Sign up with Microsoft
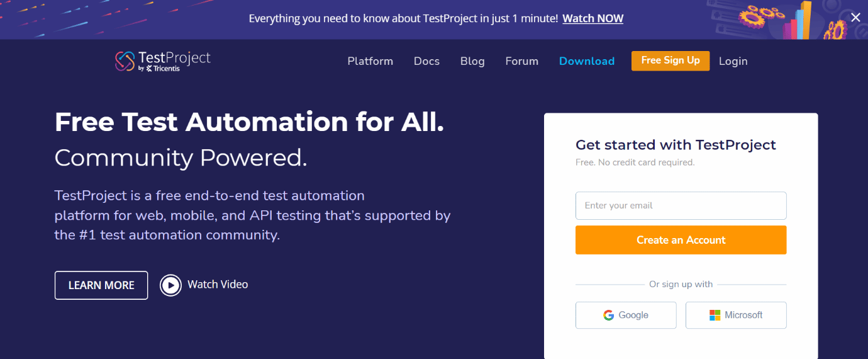Viewport: 868px width, 359px height. tap(736, 315)
